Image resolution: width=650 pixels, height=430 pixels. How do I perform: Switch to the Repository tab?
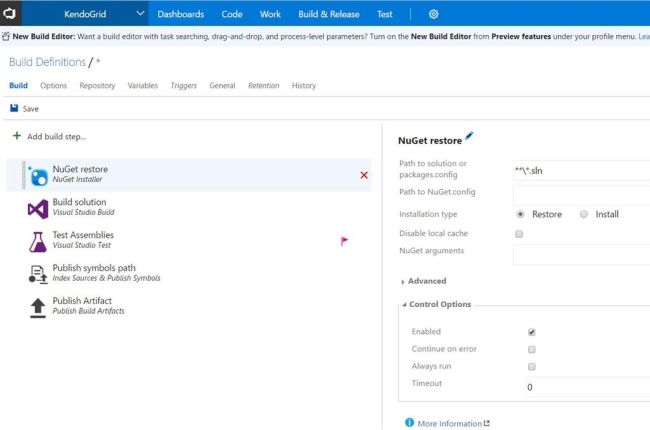pos(97,85)
